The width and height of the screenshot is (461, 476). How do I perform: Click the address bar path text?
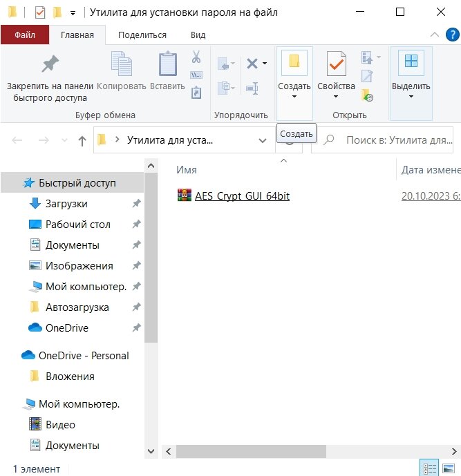click(170, 140)
